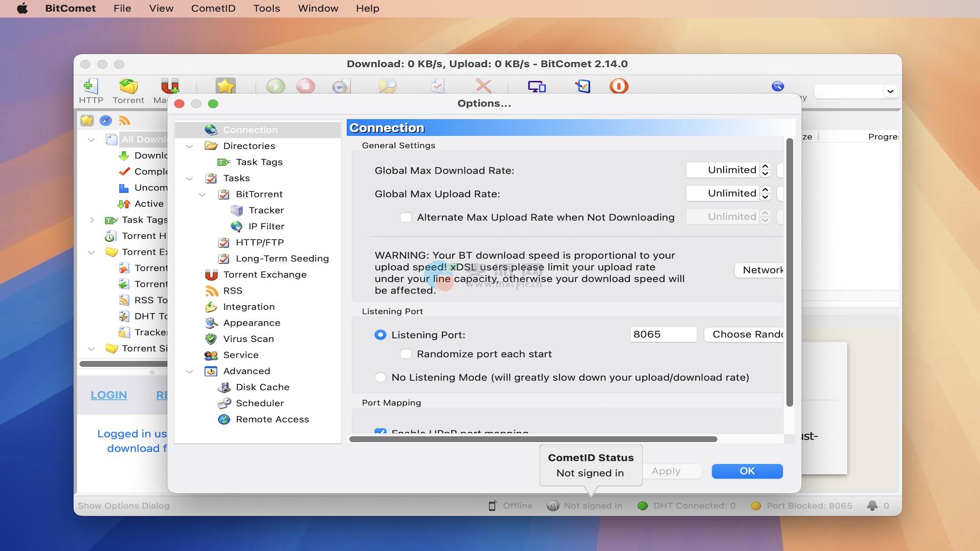Click the green DHT Connected status indicator
Image resolution: width=980 pixels, height=551 pixels.
click(x=643, y=506)
